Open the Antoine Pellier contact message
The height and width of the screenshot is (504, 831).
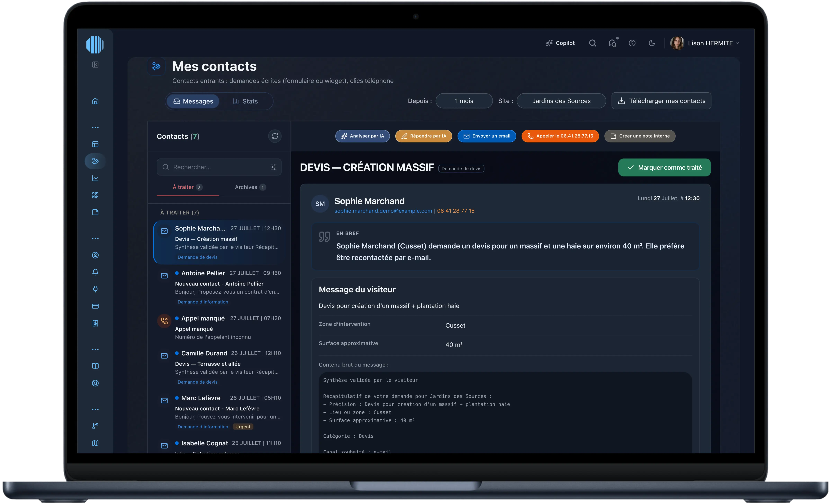[219, 287]
